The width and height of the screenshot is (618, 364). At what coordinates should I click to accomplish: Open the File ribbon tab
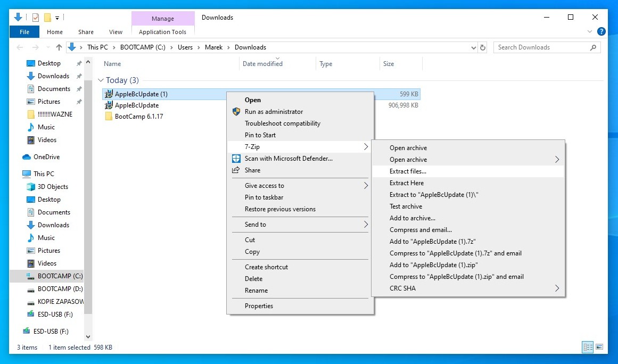[x=24, y=32]
